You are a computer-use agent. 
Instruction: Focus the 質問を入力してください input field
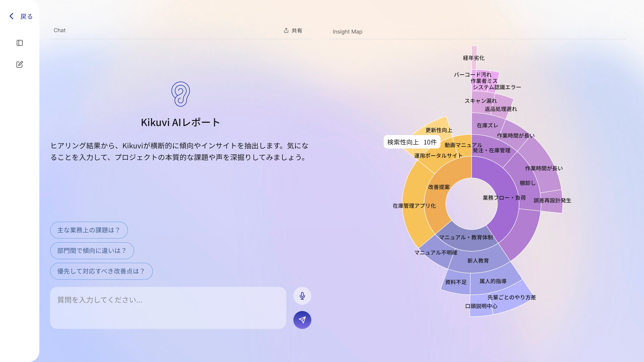click(168, 307)
